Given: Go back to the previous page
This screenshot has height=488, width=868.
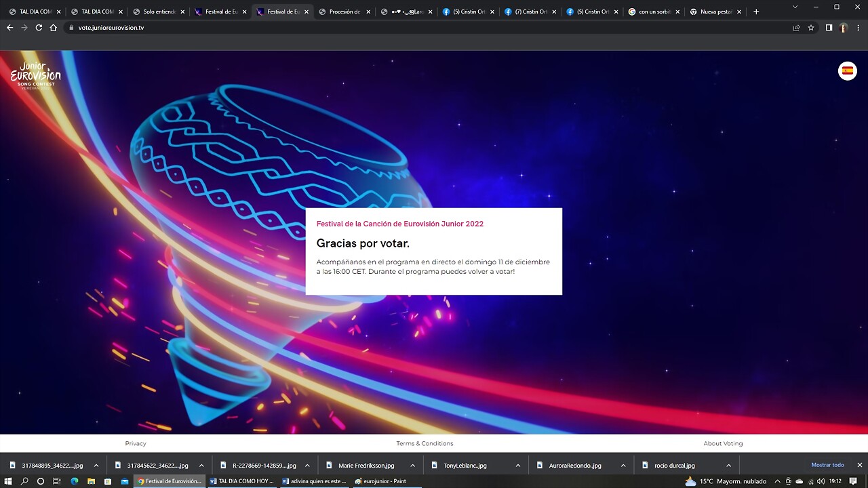Looking at the screenshot, I should tap(9, 28).
